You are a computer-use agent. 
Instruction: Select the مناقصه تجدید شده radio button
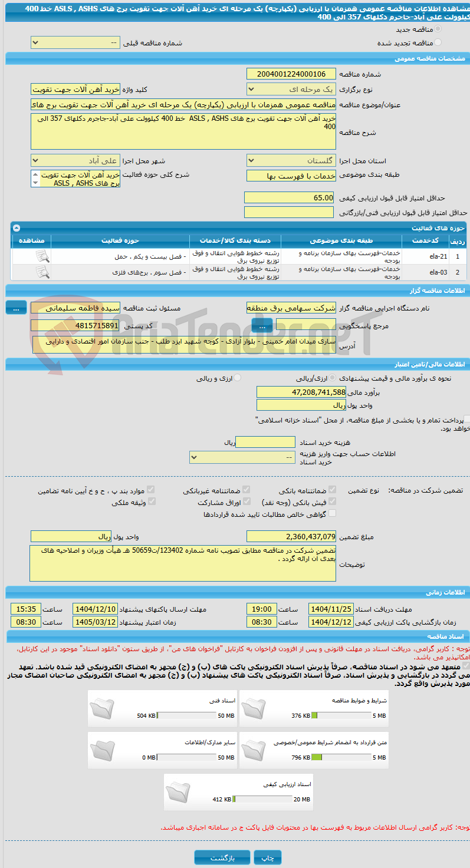(x=438, y=42)
